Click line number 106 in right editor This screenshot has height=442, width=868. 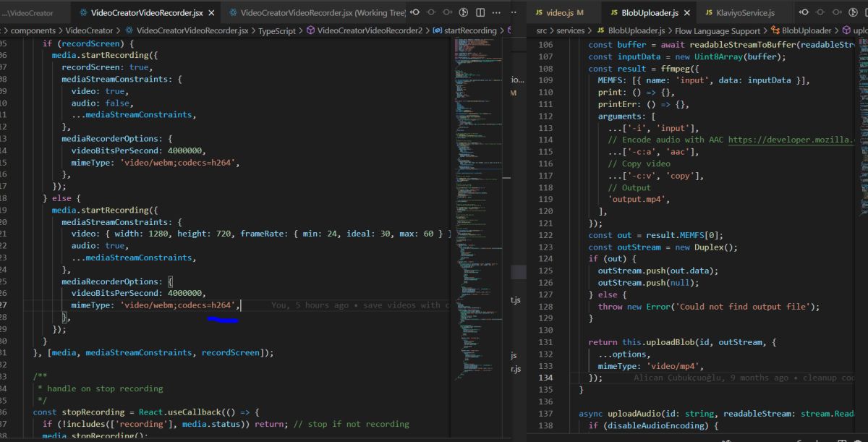(x=545, y=45)
